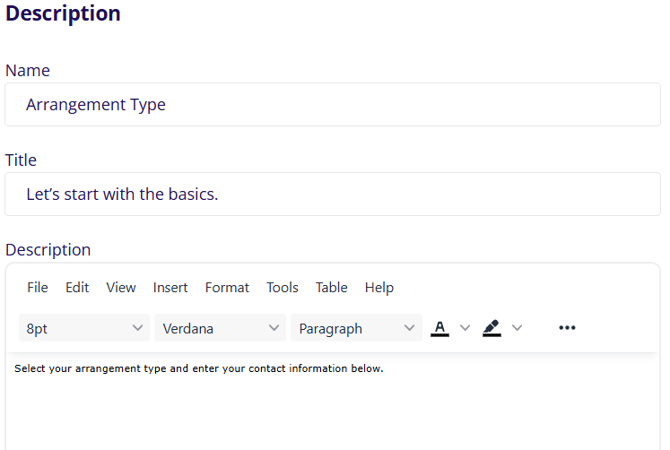The height and width of the screenshot is (450, 670).
Task: Open the Insert menu
Action: 170,287
